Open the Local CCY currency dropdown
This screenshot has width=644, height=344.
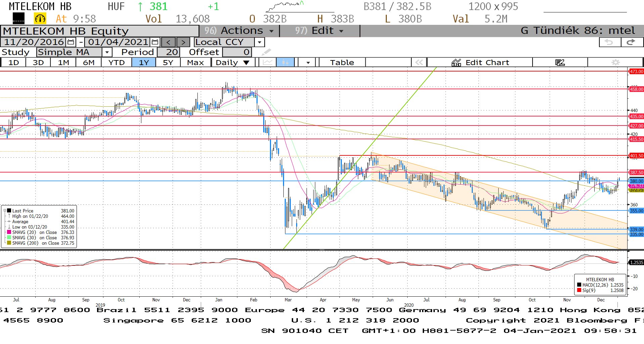click(259, 42)
